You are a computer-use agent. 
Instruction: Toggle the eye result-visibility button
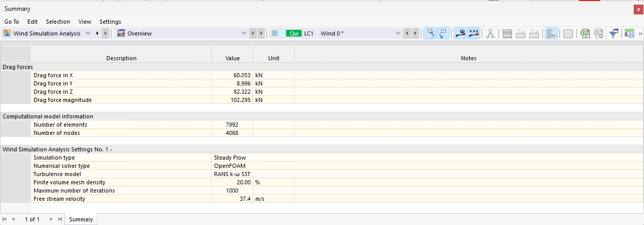pos(459,33)
